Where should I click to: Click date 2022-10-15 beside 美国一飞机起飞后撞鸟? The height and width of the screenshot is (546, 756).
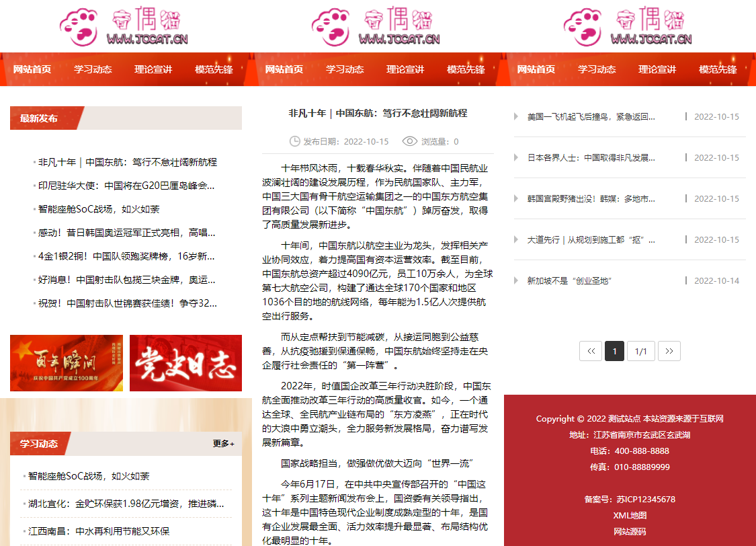pos(716,117)
